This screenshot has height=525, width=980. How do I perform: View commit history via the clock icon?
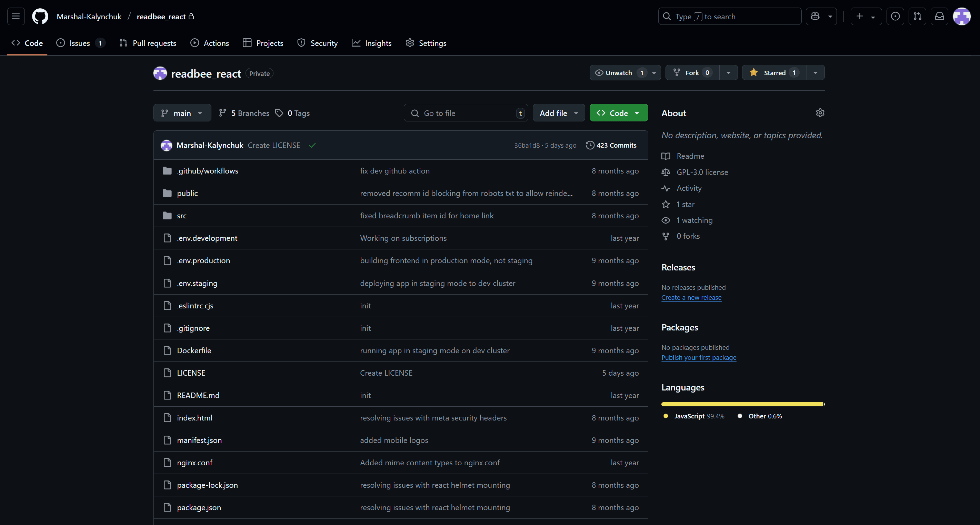click(x=590, y=145)
